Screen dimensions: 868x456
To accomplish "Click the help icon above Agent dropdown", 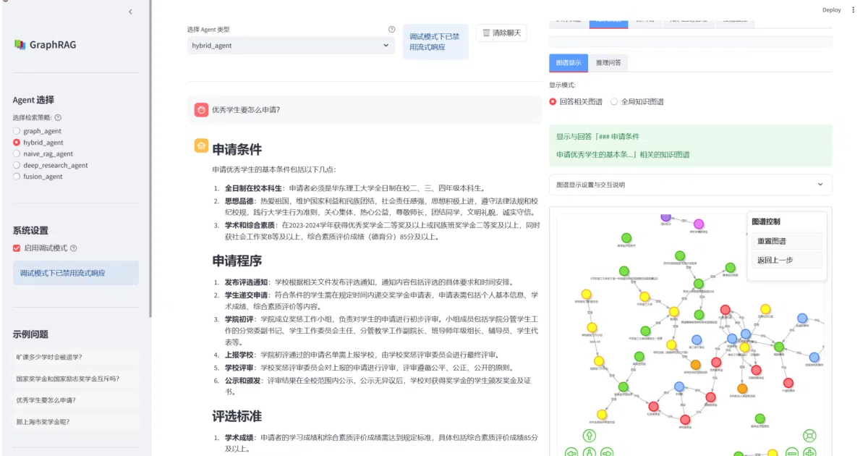I will point(391,30).
